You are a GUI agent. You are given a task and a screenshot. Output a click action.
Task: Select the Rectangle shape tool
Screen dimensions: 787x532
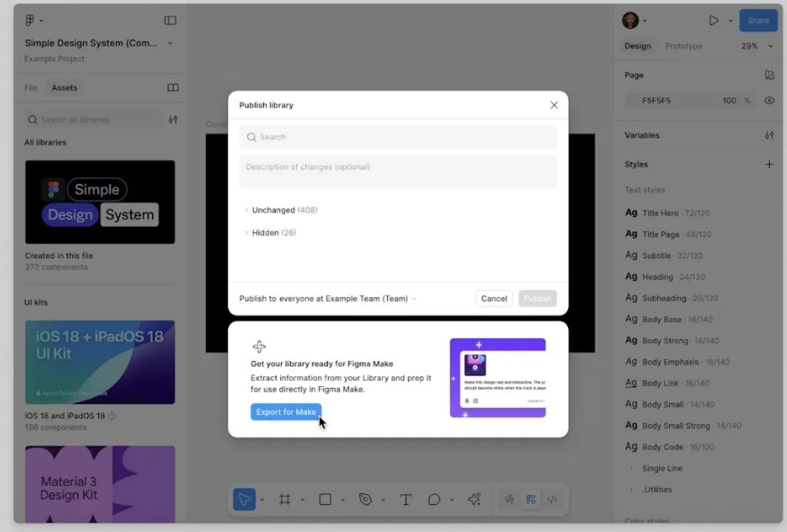point(325,500)
